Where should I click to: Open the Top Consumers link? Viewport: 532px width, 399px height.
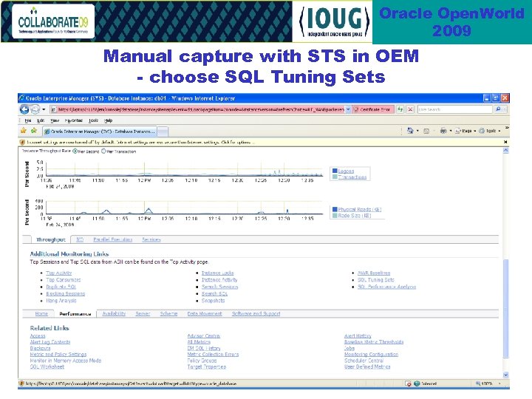(64, 280)
